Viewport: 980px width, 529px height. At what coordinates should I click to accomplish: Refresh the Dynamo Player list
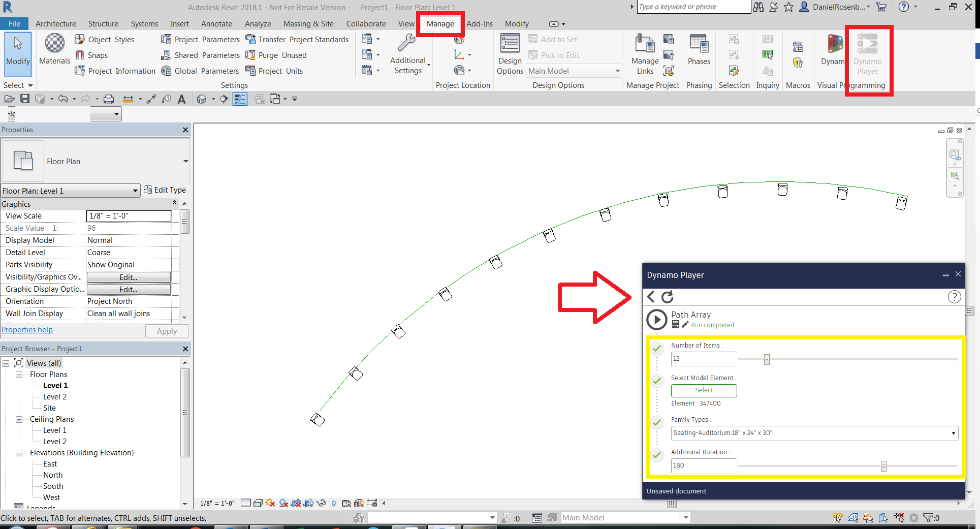coord(668,297)
